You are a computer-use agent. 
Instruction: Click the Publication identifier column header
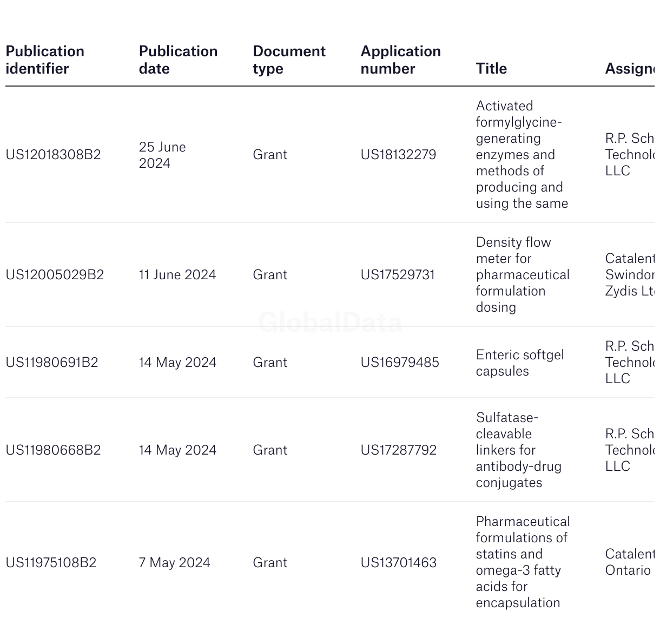pyautogui.click(x=45, y=60)
